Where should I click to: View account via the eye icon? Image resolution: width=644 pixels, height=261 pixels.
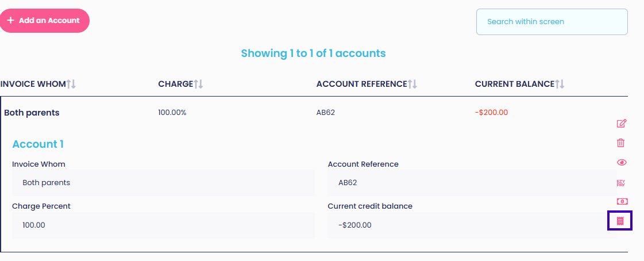[x=622, y=162]
